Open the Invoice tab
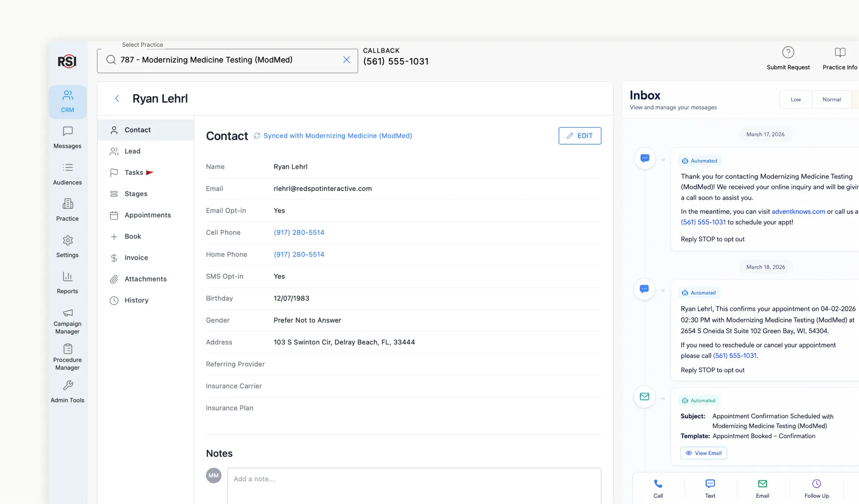 [x=146, y=258]
